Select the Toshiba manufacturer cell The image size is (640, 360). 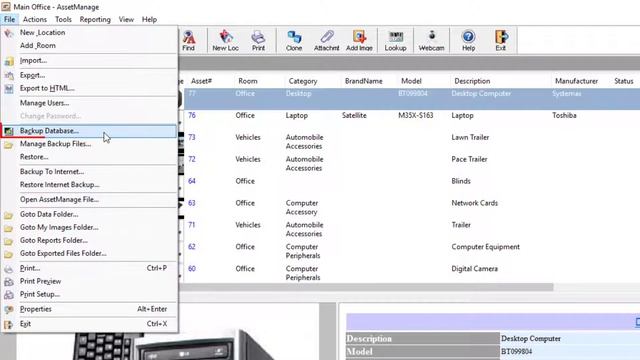pos(564,115)
